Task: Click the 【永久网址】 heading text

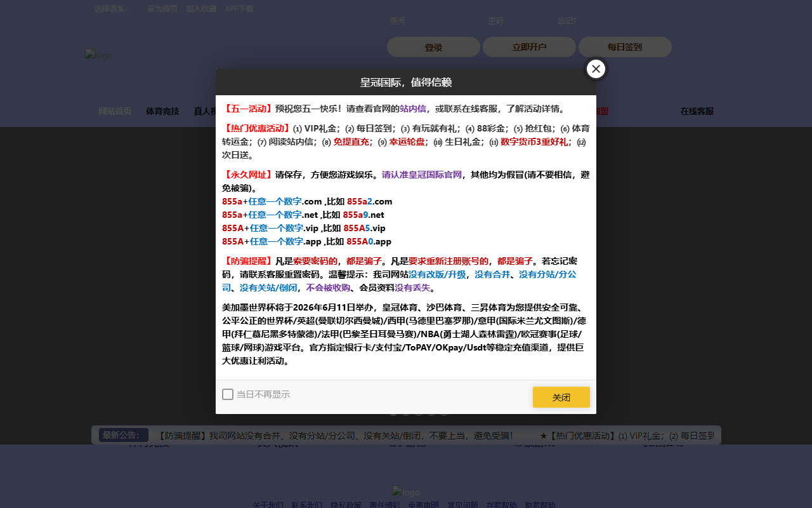Action: (249, 175)
